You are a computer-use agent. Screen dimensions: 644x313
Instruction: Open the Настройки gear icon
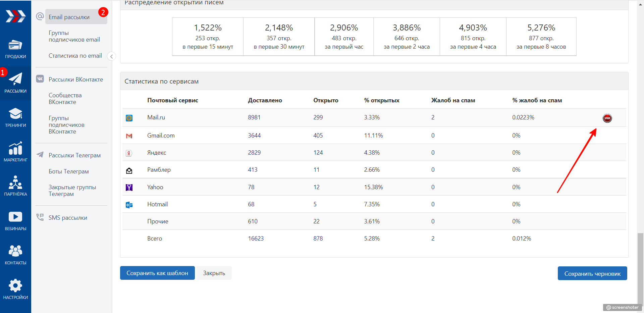pyautogui.click(x=15, y=285)
